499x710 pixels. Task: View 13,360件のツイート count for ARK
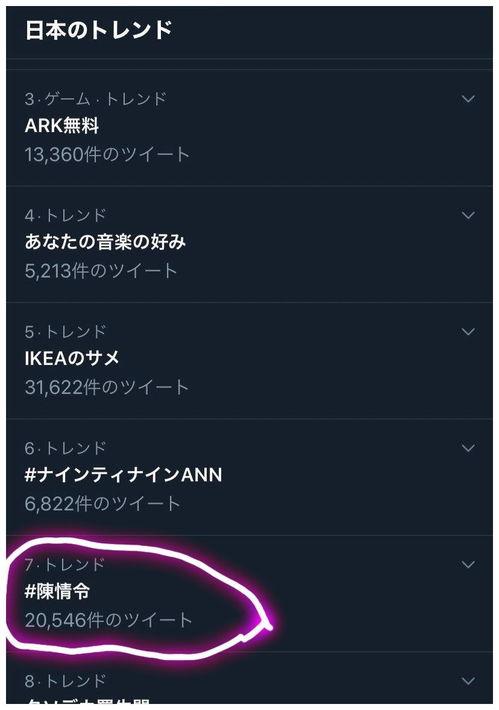tap(107, 154)
